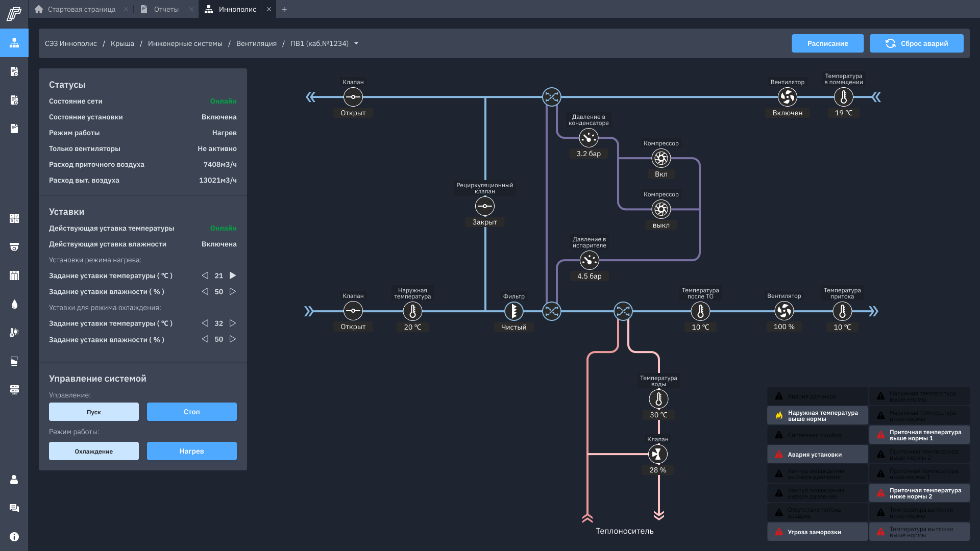Click the recirculation valve icon
980x551 pixels.
[484, 206]
